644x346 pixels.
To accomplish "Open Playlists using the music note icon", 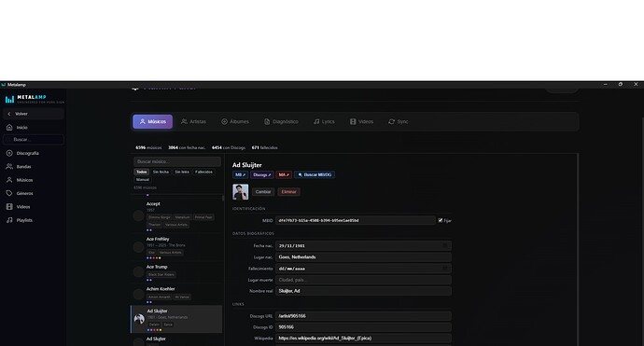I will 9,220.
